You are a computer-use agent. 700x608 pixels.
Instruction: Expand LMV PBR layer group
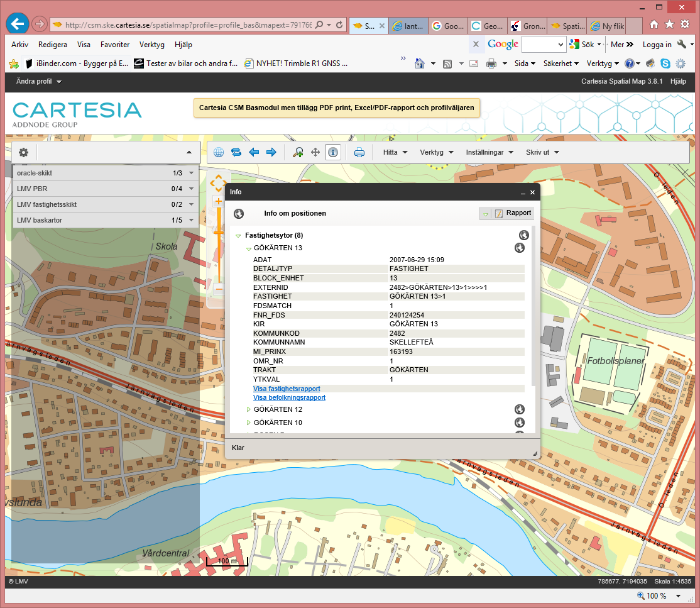[192, 189]
